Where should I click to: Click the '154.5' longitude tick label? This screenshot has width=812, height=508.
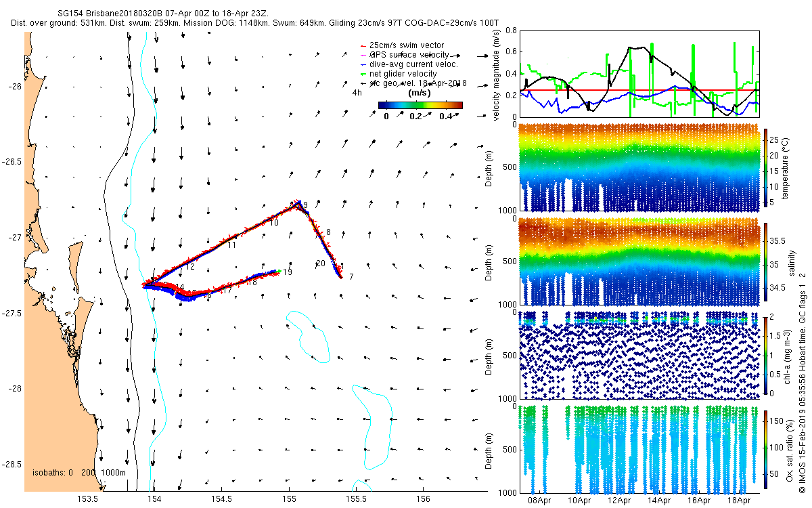click(x=222, y=499)
